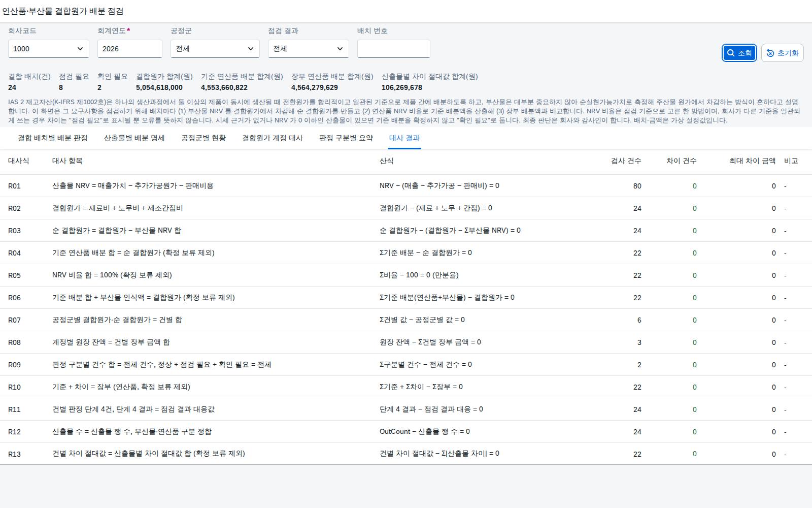Switch to 산출물별 배분 명세 tab

[134, 138]
